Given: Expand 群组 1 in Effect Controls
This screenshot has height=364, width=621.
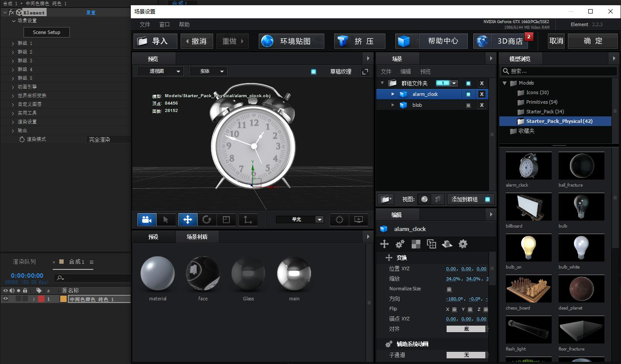Looking at the screenshot, I should [x=13, y=44].
